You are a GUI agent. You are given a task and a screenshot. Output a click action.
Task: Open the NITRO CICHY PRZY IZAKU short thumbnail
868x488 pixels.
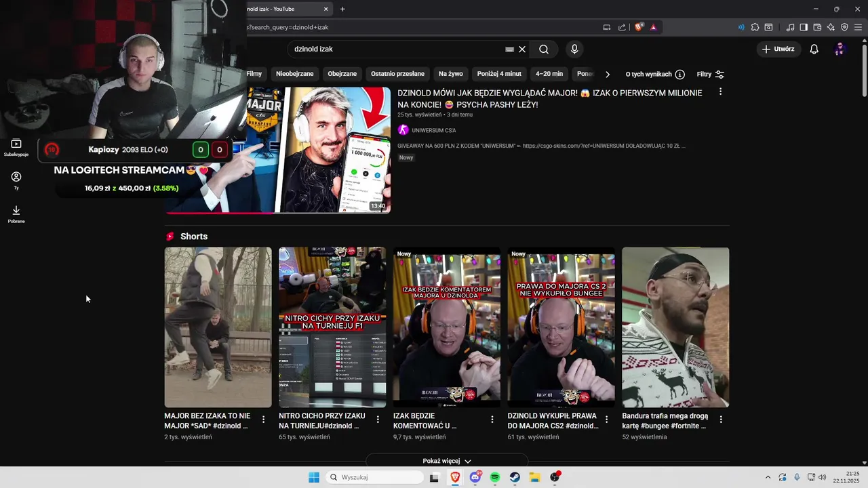pyautogui.click(x=332, y=327)
